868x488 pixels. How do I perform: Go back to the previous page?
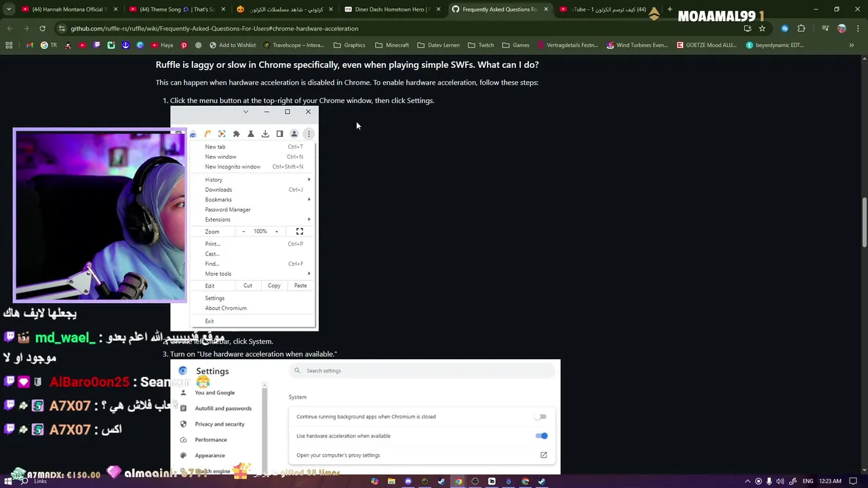[10, 28]
